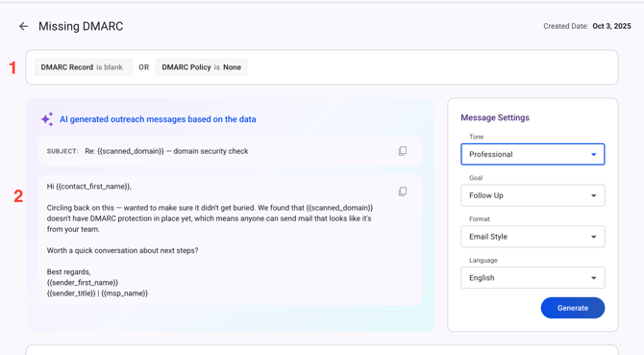This screenshot has width=644, height=355.
Task: Copy the email body with copy icon
Action: (x=403, y=191)
